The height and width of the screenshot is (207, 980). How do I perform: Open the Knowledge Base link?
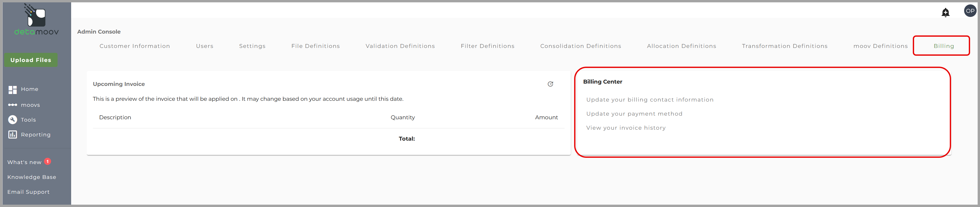pyautogui.click(x=32, y=177)
